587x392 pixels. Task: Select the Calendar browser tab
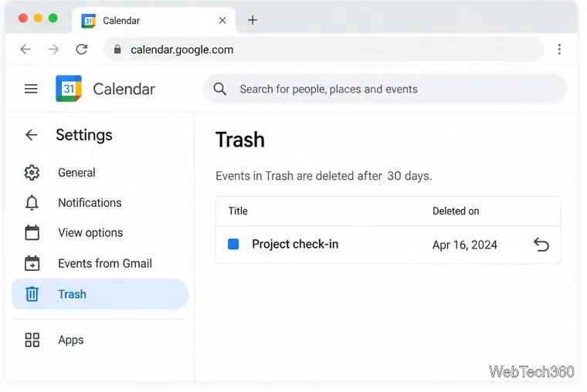pyautogui.click(x=154, y=20)
